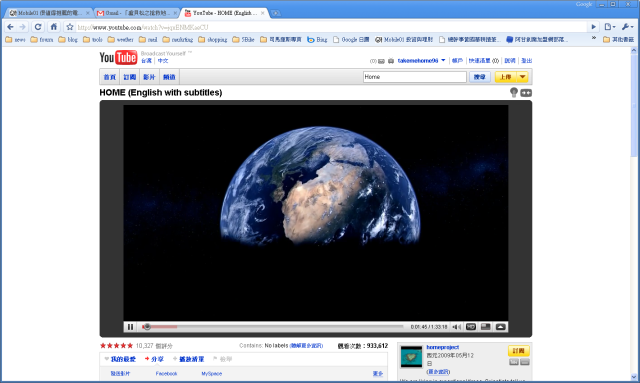
Task: Click the yellow 上傳 upload button
Action: (x=506, y=77)
